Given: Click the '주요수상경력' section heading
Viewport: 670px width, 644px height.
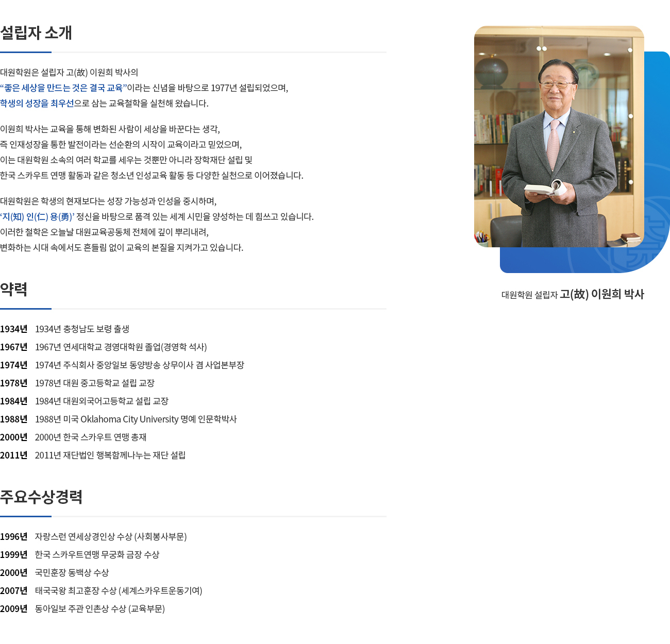Looking at the screenshot, I should click(41, 497).
